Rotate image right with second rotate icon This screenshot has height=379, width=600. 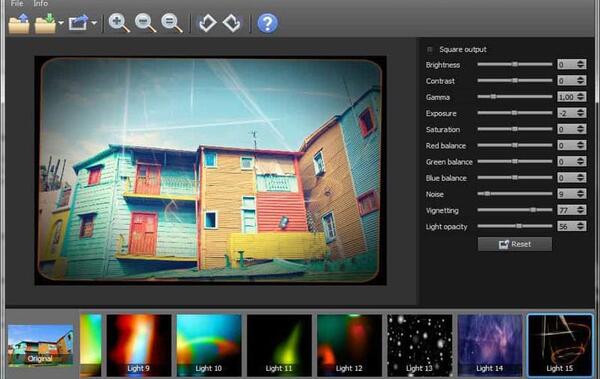(232, 23)
